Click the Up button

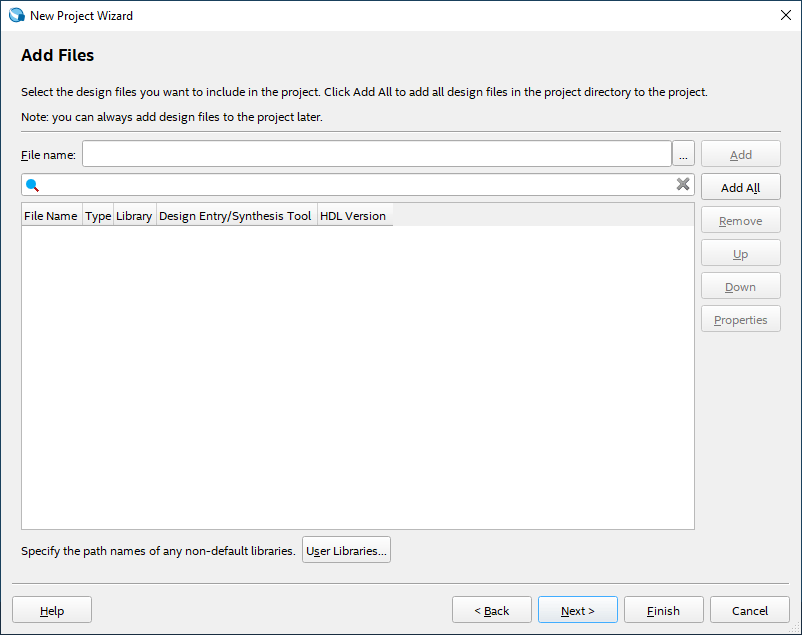tap(740, 254)
